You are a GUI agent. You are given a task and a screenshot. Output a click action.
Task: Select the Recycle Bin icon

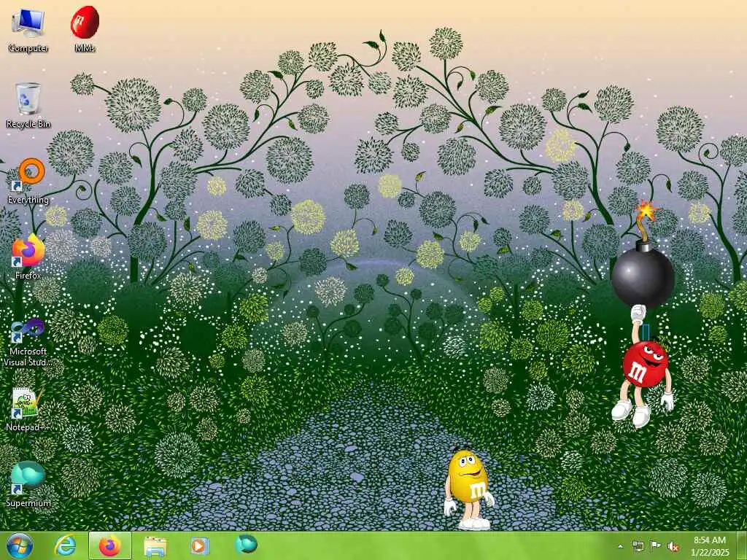[x=28, y=105]
